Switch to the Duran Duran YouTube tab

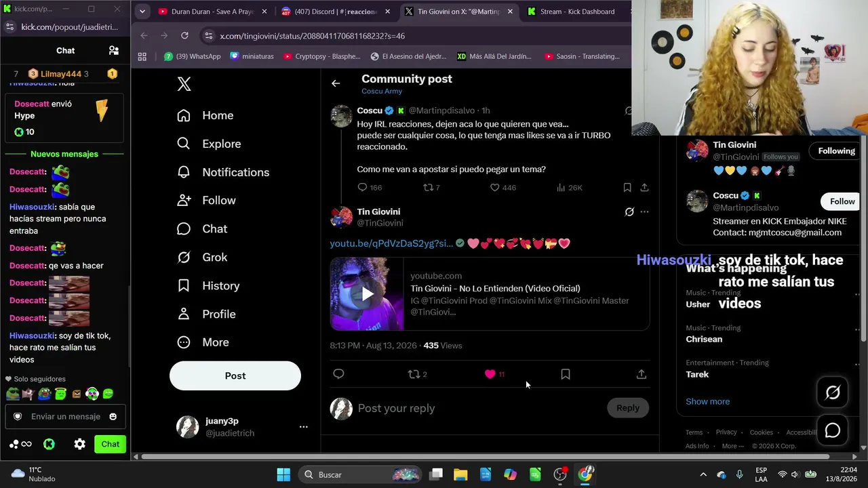click(212, 12)
